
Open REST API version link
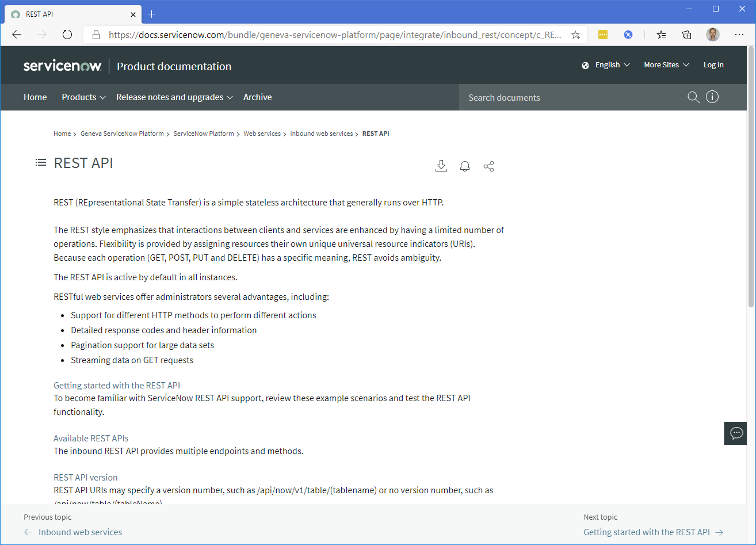(85, 478)
